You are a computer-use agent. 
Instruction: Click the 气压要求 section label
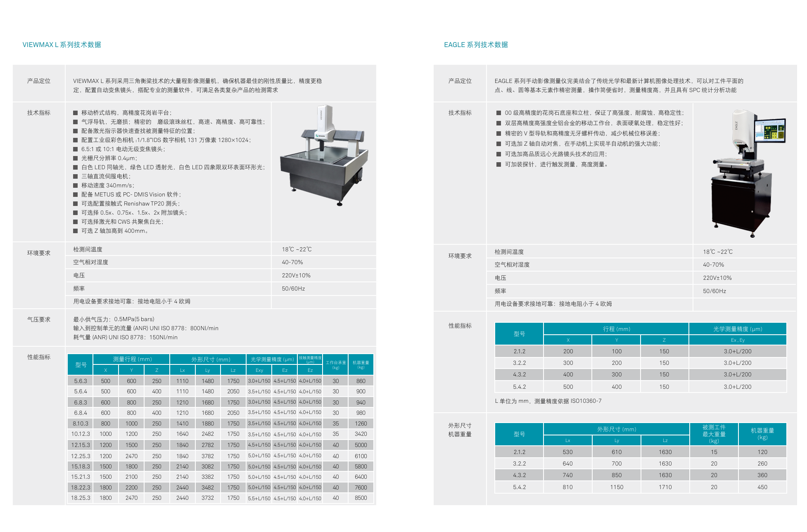[39, 319]
